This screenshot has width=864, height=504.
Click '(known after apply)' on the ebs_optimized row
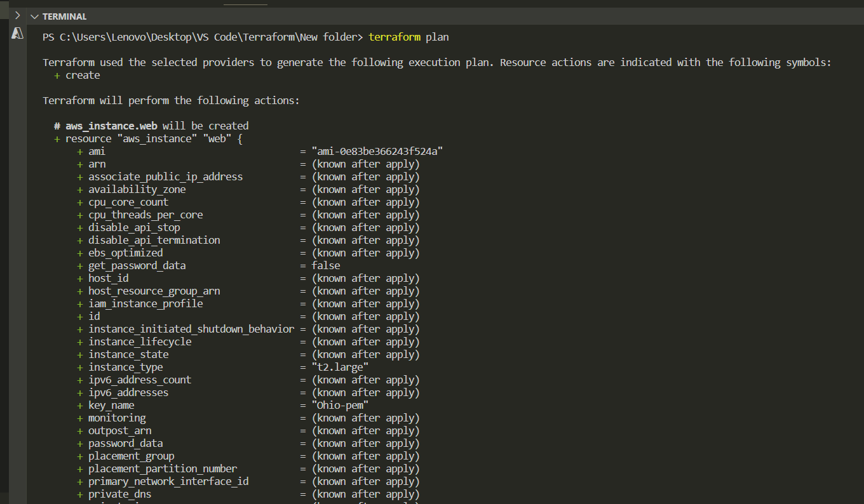click(x=365, y=253)
